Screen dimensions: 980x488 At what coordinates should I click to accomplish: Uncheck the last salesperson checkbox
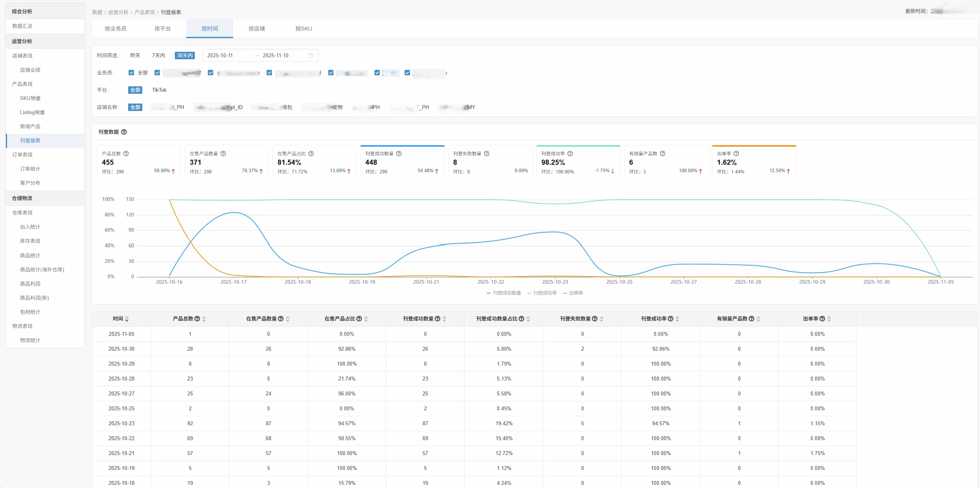coord(407,73)
